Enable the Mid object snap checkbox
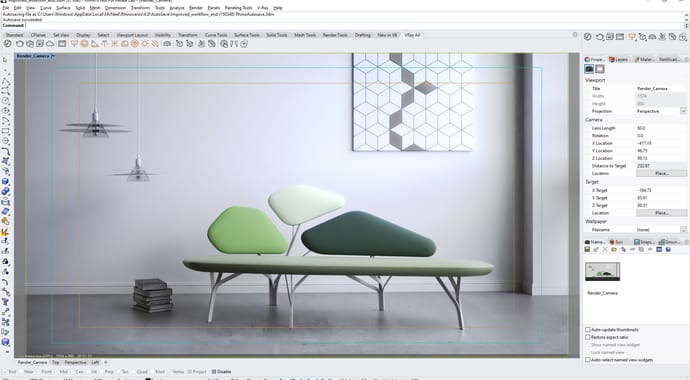690x380 pixels. pyautogui.click(x=56, y=372)
